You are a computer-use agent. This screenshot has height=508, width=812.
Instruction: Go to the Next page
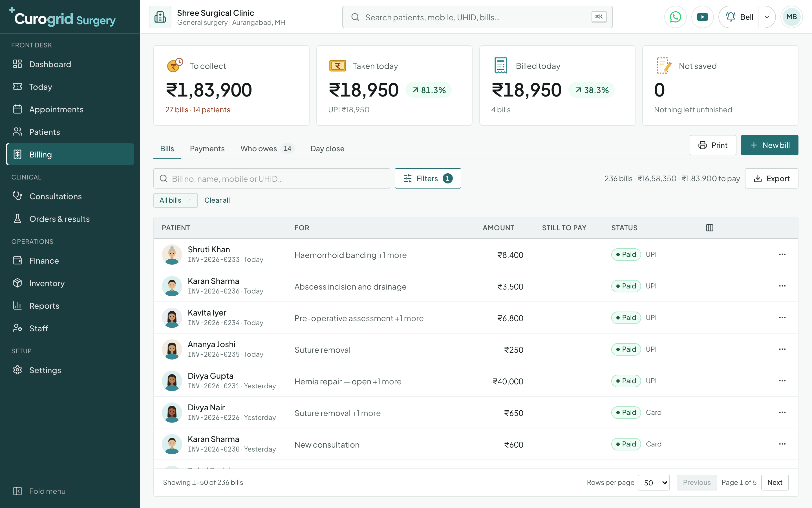click(775, 483)
